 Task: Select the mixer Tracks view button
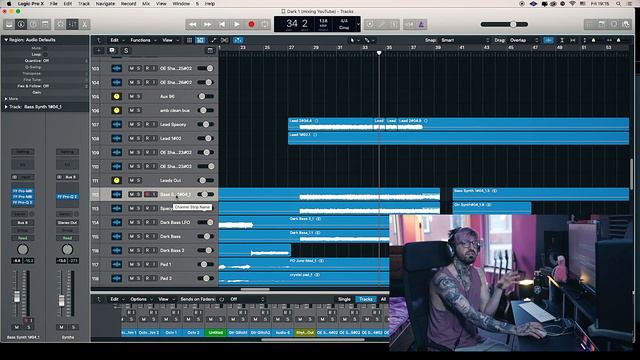pyautogui.click(x=365, y=299)
